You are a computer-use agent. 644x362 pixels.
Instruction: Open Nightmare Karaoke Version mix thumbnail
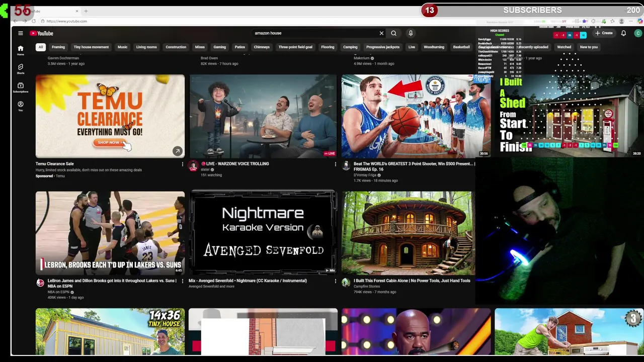(x=263, y=233)
